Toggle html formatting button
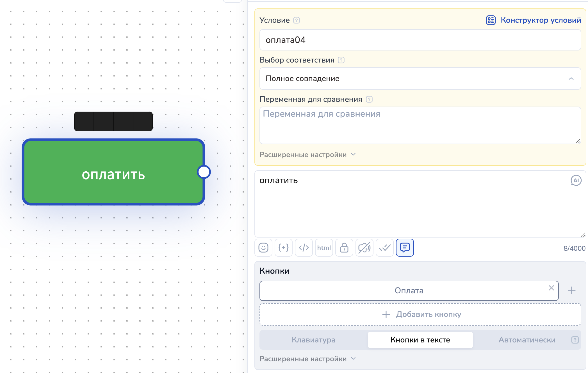Image resolution: width=588 pixels, height=373 pixels. pyautogui.click(x=324, y=248)
